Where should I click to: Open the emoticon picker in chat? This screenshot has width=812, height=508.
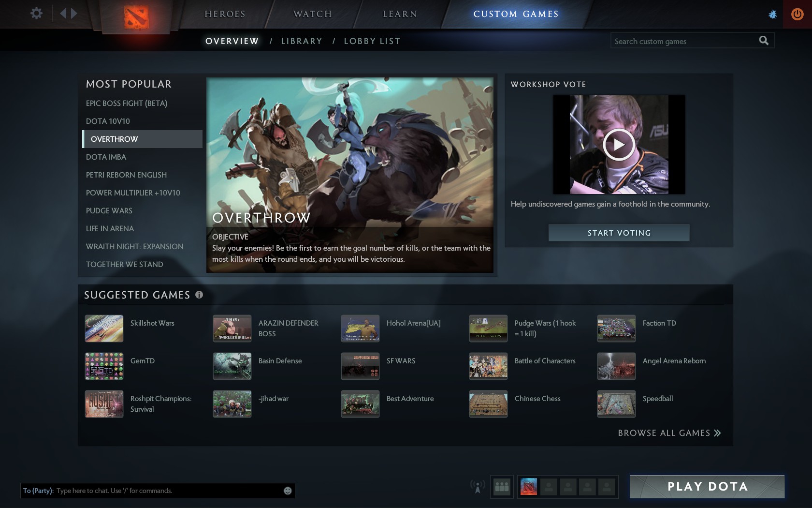pos(288,491)
